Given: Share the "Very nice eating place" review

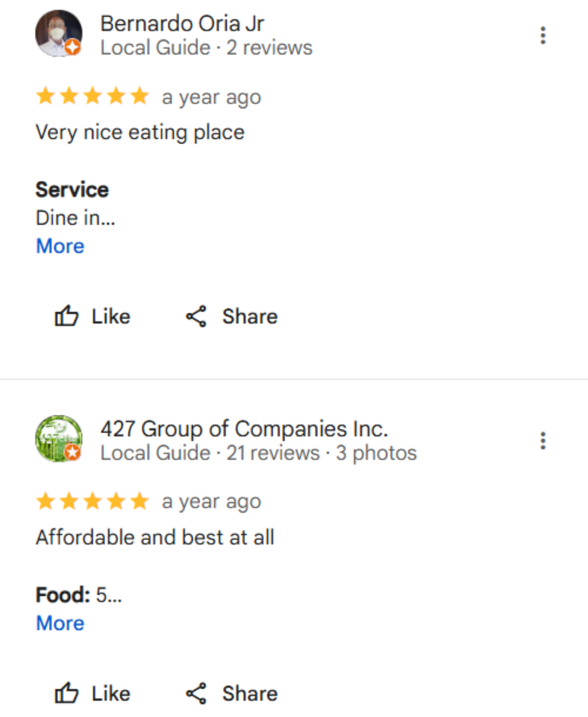Looking at the screenshot, I should pos(232,316).
